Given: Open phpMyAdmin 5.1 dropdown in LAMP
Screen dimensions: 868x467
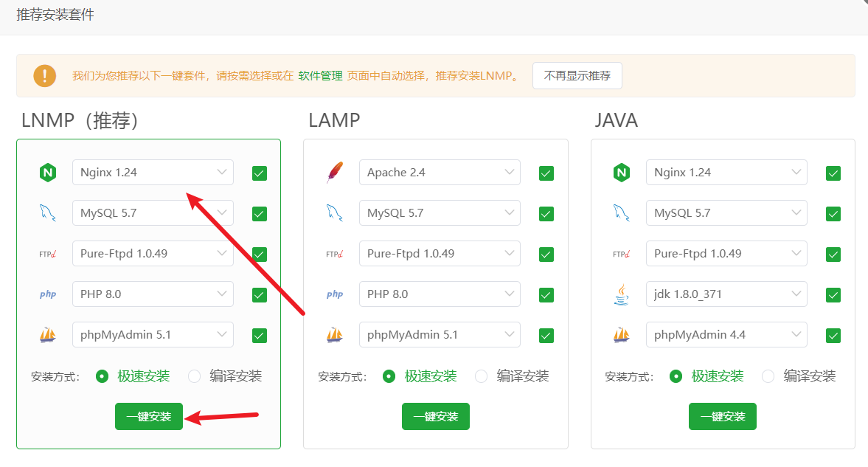Looking at the screenshot, I should (440, 335).
